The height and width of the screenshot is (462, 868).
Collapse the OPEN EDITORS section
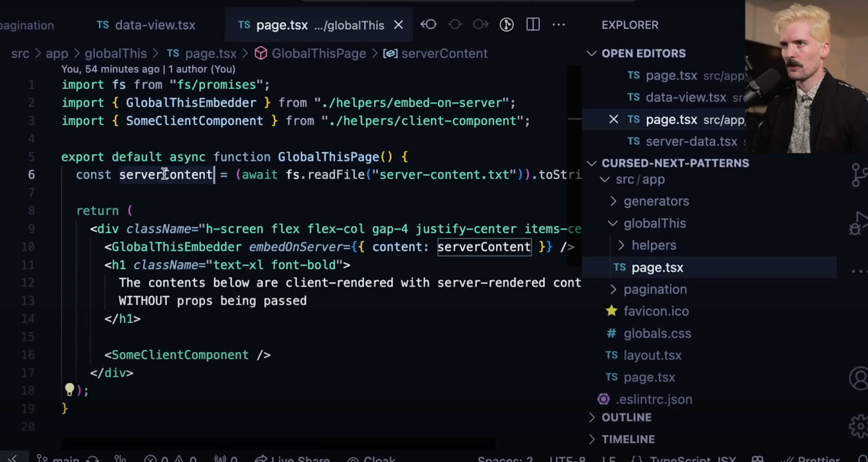click(x=592, y=53)
